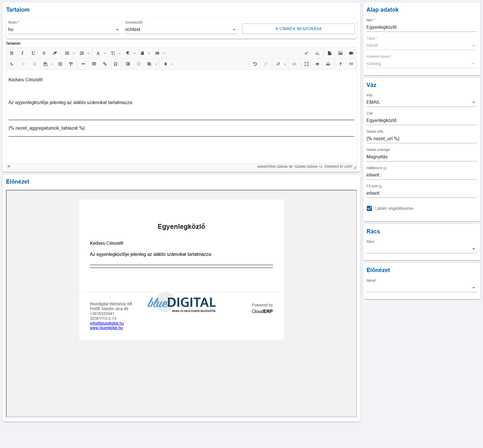Viewport: 483px width, 448px height.
Task: Insert a special character with the omega icon
Action: 116,64
